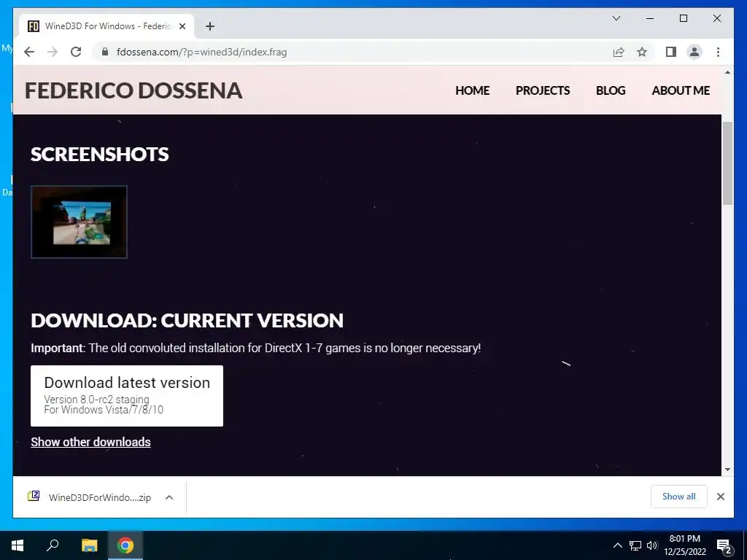Open the taskbar clock and date
Screen dimensions: 747x560
684,545
